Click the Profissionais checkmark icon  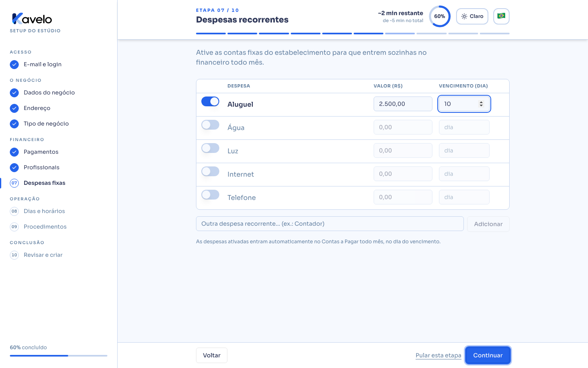point(14,168)
